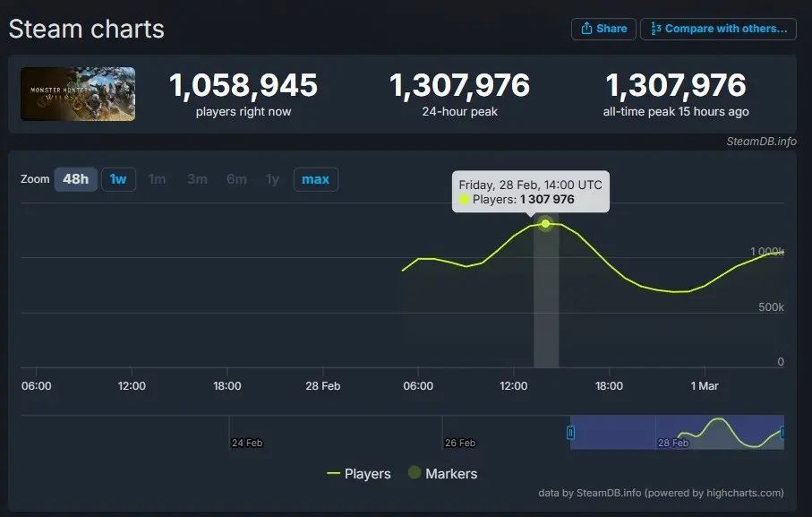This screenshot has width=812, height=517.
Task: Click the 24-hour peak value 1,307,976
Action: pos(460,85)
